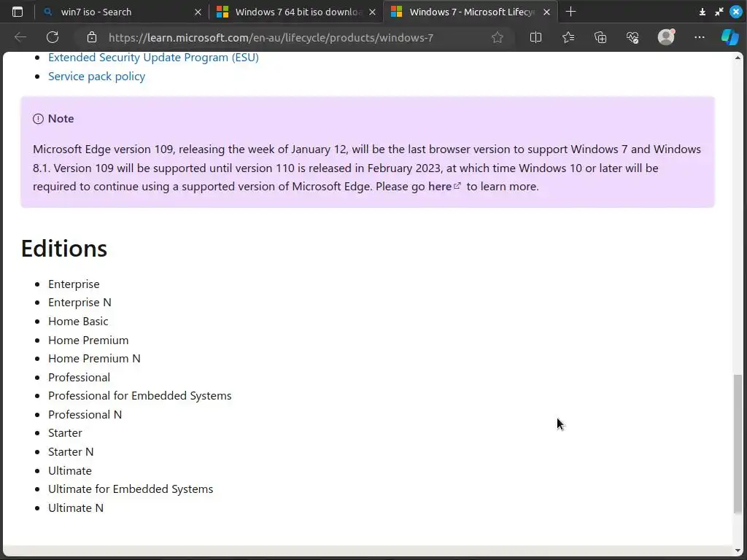
Task: Open split screen view
Action: pos(535,37)
